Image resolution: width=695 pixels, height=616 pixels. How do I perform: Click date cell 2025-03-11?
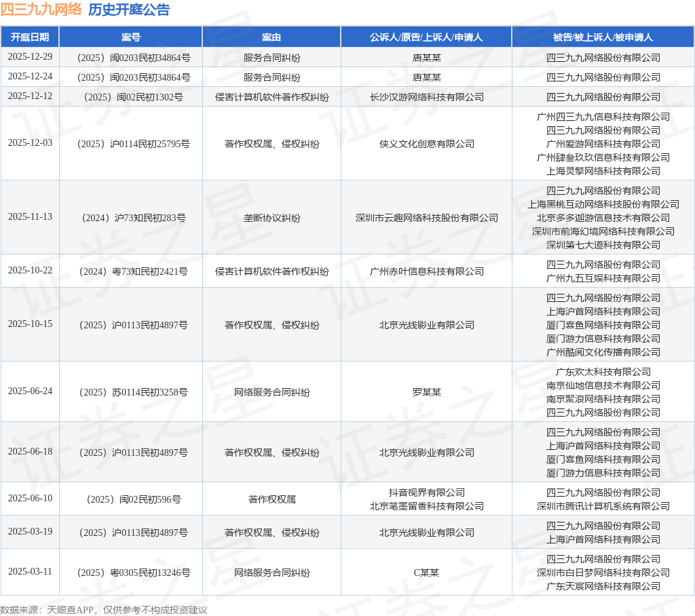pyautogui.click(x=30, y=572)
